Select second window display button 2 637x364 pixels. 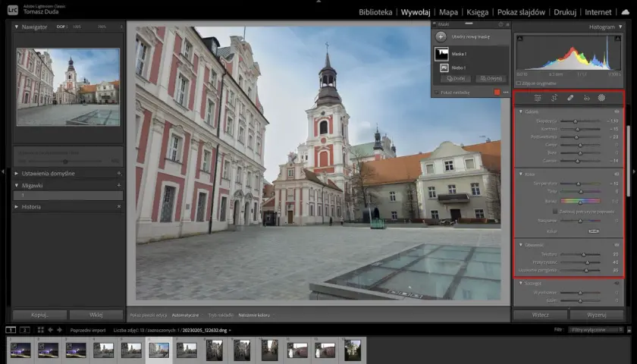pyautogui.click(x=24, y=330)
